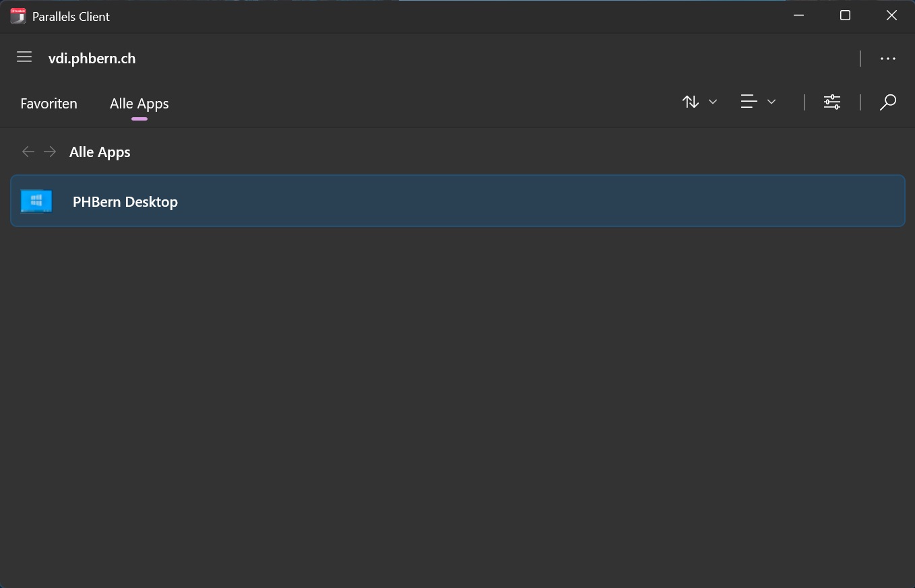The image size is (915, 588).
Task: Expand the sort order dropdown chevron
Action: tap(712, 102)
